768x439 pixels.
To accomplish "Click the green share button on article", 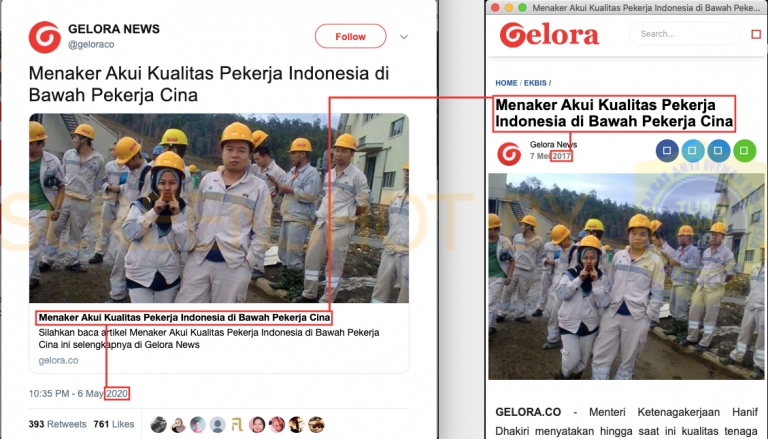I will [x=744, y=150].
